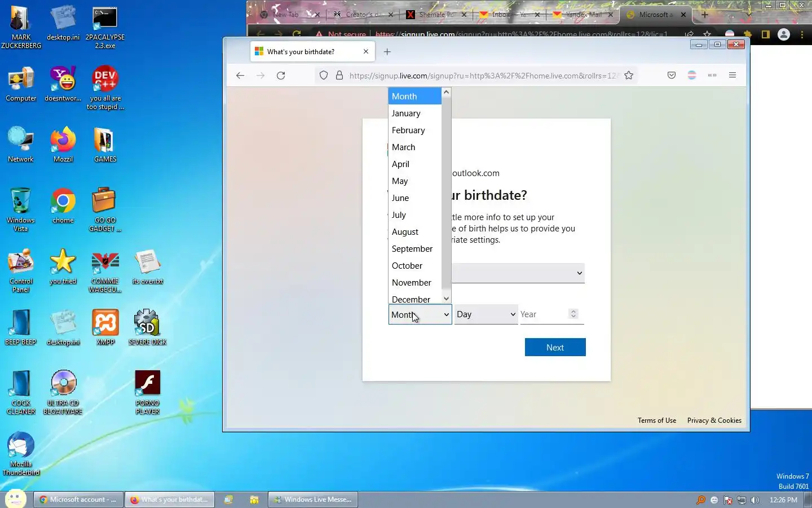Open Chrome three-dot menu
The width and height of the screenshot is (812, 508).
[x=802, y=34]
